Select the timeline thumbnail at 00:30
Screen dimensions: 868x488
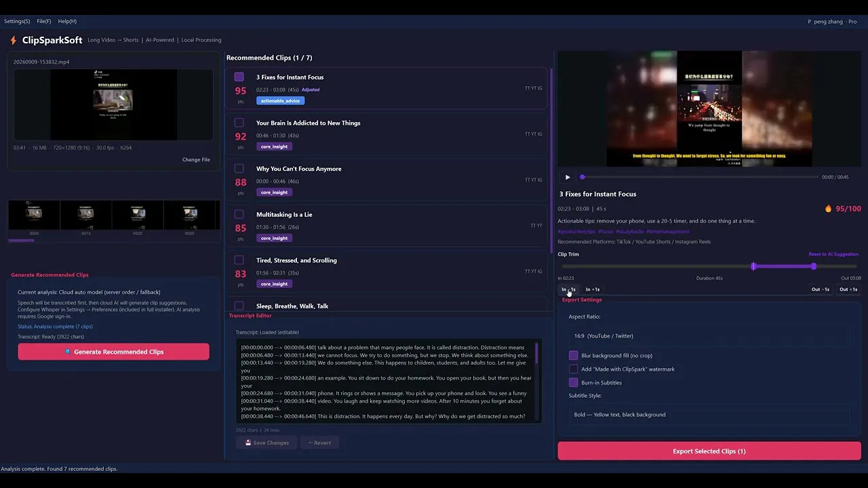point(189,216)
